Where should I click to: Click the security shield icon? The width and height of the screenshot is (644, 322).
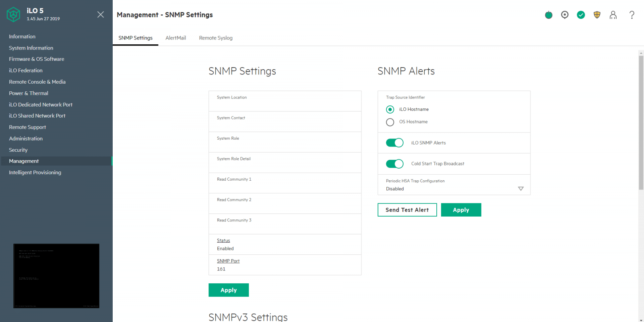597,15
